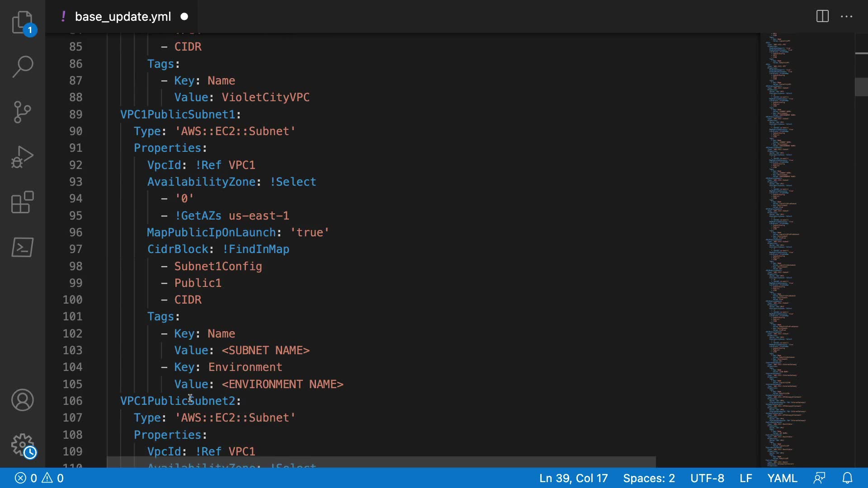Open the Manage gear settings menu
The image size is (868, 488).
click(x=22, y=445)
